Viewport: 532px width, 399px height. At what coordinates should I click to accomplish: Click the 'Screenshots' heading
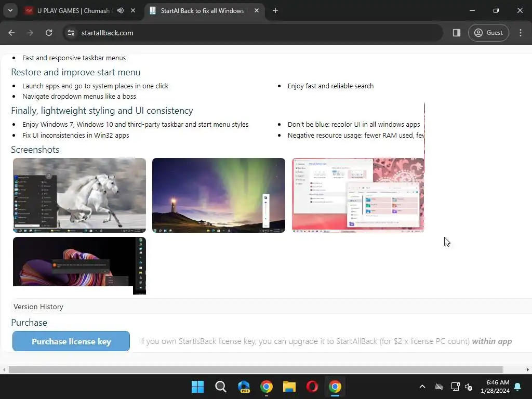(x=35, y=150)
